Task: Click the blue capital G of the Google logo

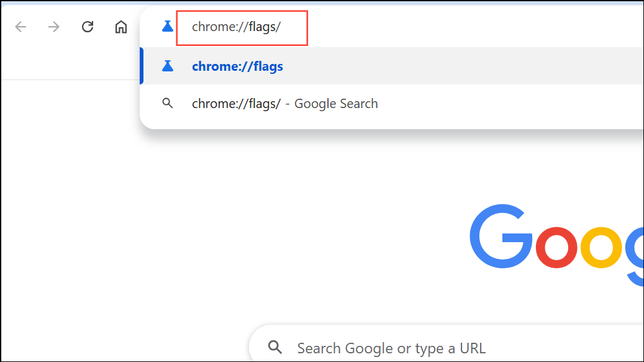Action: coord(501,237)
